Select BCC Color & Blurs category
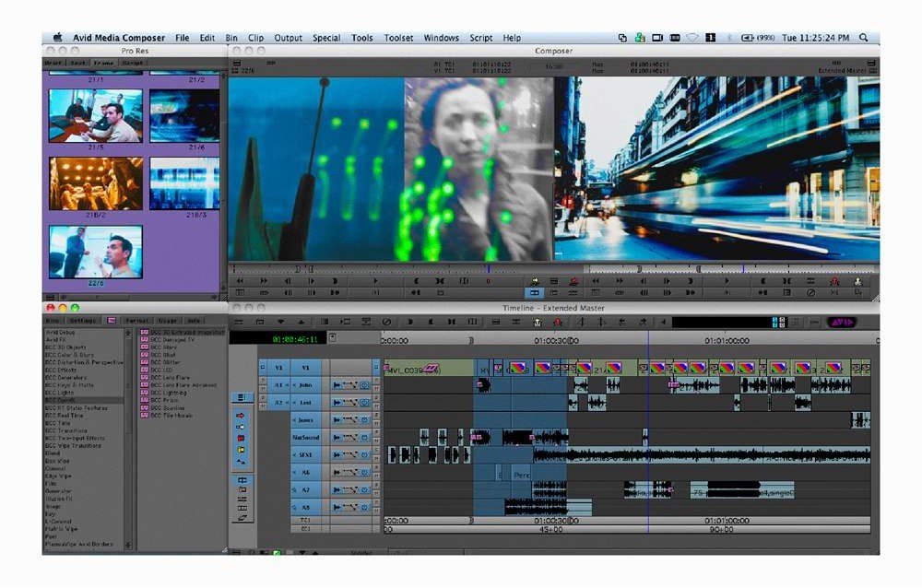The height and width of the screenshot is (588, 922). [69, 355]
